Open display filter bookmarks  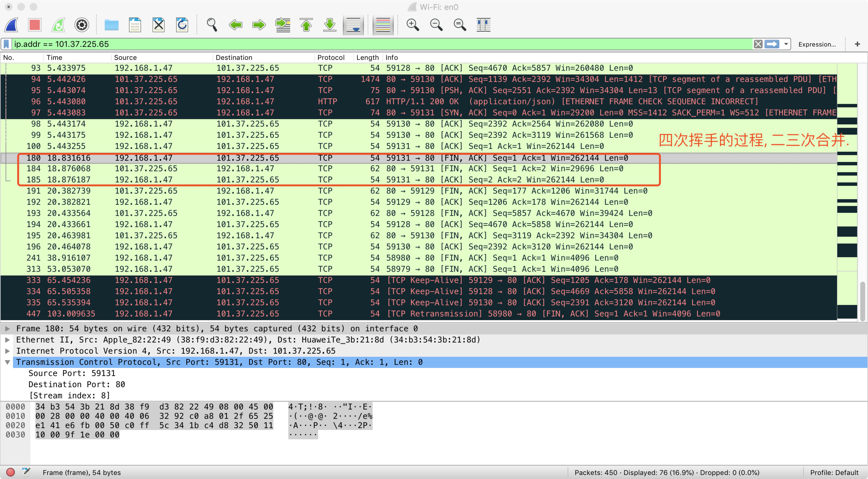6,44
